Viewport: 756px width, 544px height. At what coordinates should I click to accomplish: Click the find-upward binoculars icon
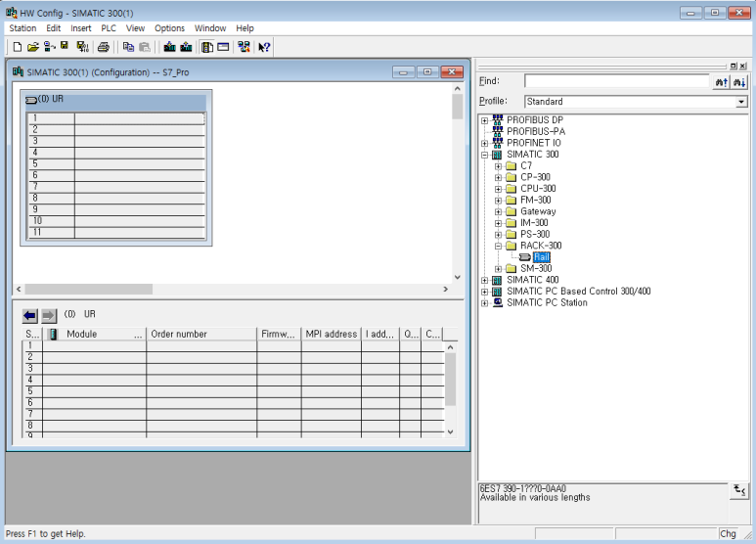pyautogui.click(x=722, y=82)
